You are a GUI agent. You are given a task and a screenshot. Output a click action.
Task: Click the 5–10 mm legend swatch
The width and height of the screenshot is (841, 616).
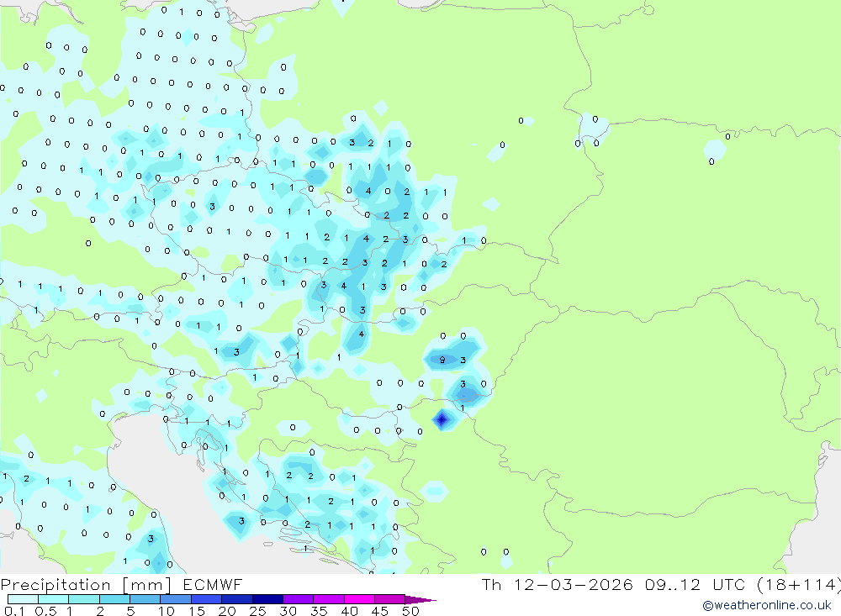pyautogui.click(x=145, y=599)
